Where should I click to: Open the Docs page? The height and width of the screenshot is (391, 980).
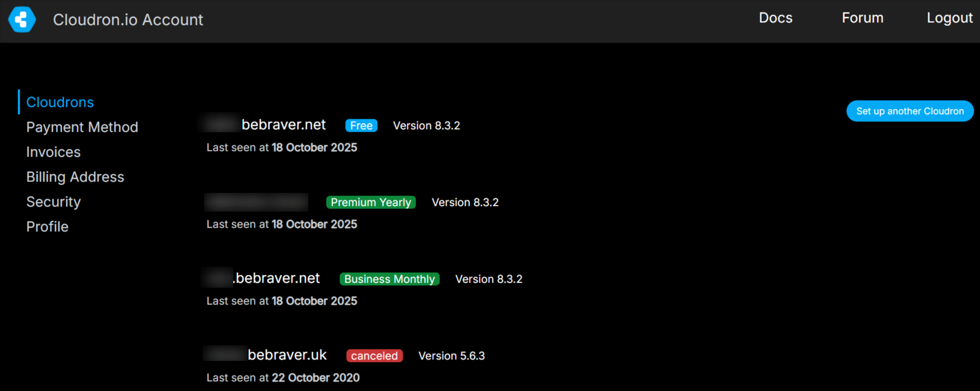tap(775, 18)
